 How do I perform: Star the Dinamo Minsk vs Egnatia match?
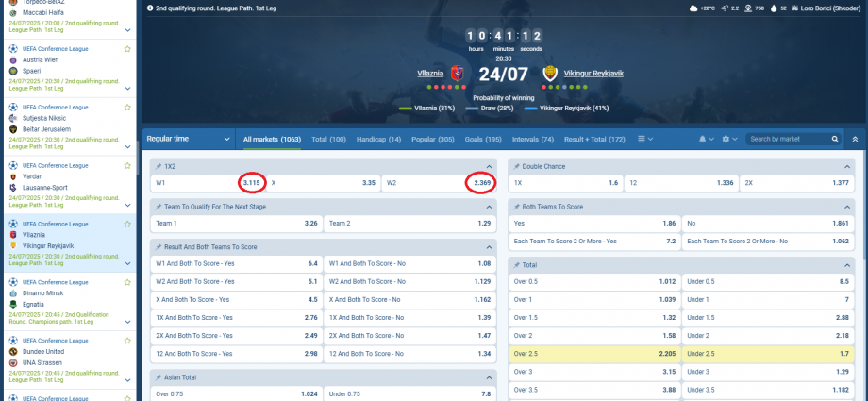[127, 282]
